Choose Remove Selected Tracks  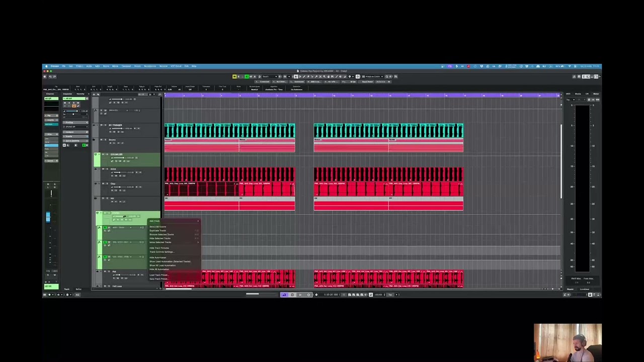162,234
